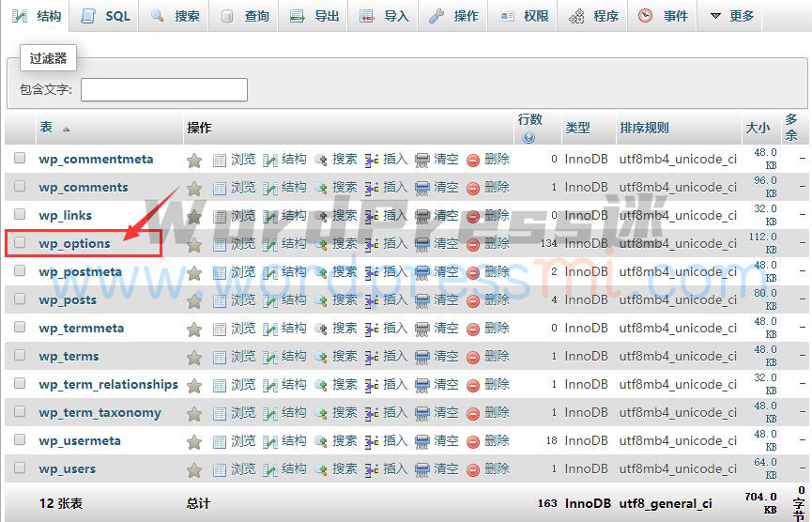The height and width of the screenshot is (522, 812).
Task: Open the wp_options table link
Action: (x=74, y=243)
